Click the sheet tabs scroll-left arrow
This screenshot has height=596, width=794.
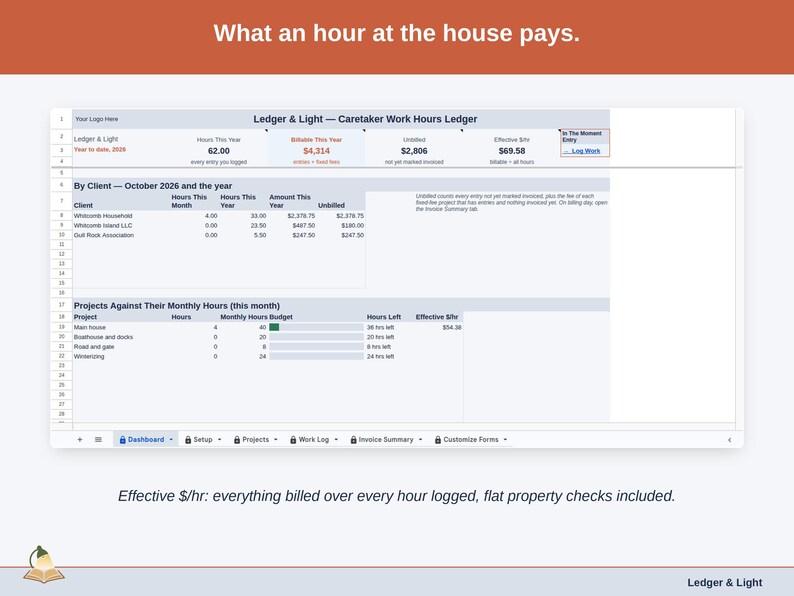pos(730,440)
